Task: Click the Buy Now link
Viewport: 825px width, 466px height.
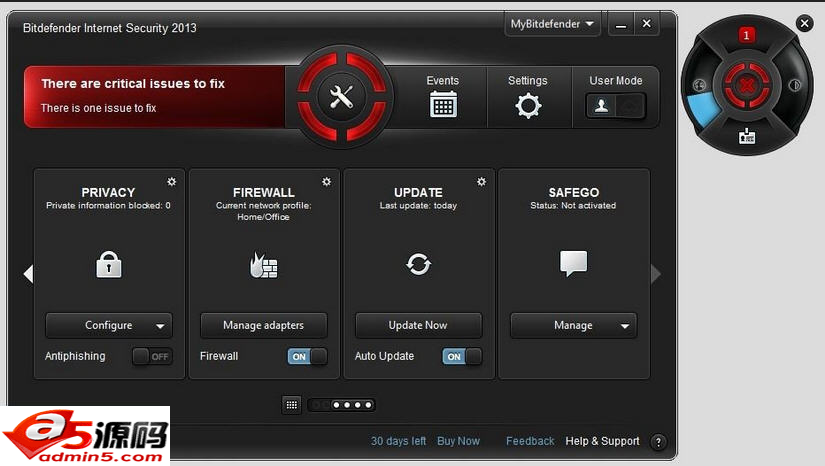Action: click(x=458, y=441)
